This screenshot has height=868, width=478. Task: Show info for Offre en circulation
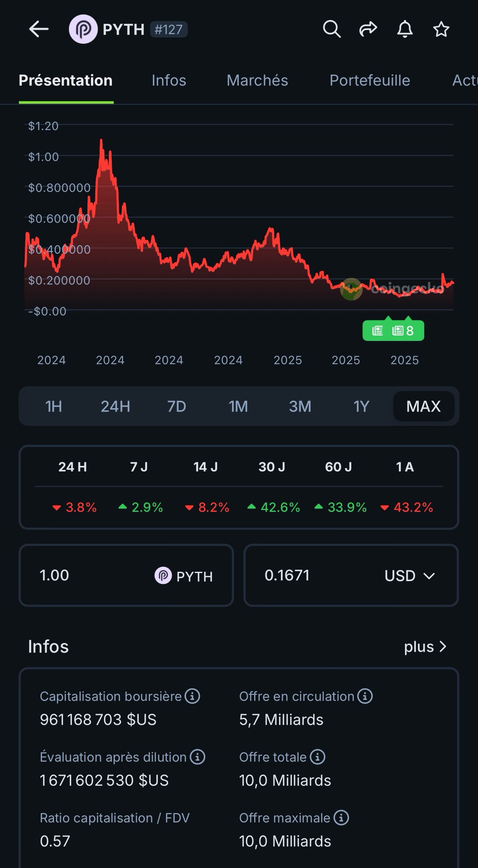[x=365, y=696]
